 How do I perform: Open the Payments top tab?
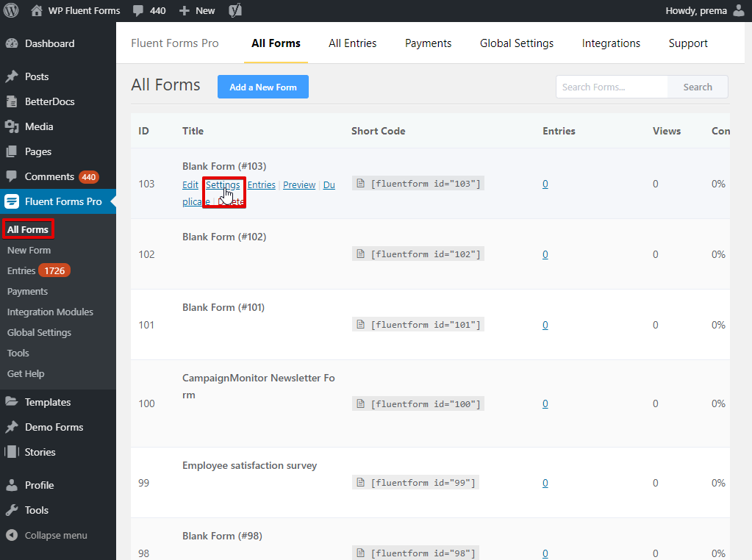429,43
